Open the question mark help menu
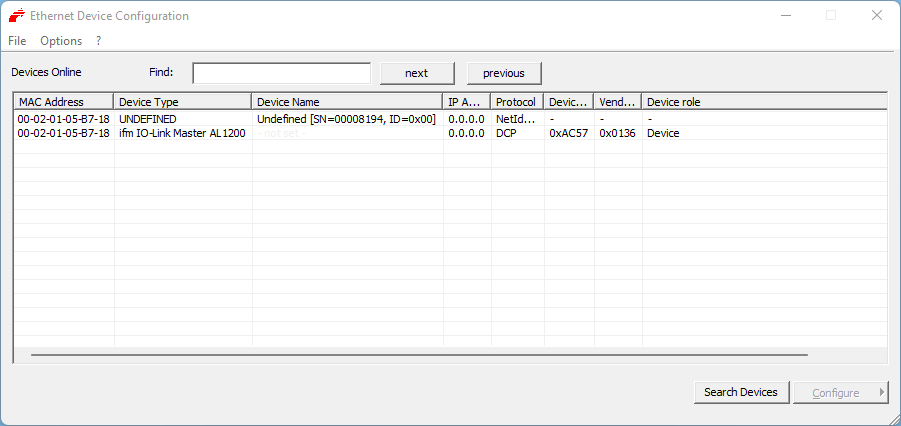 (x=98, y=41)
